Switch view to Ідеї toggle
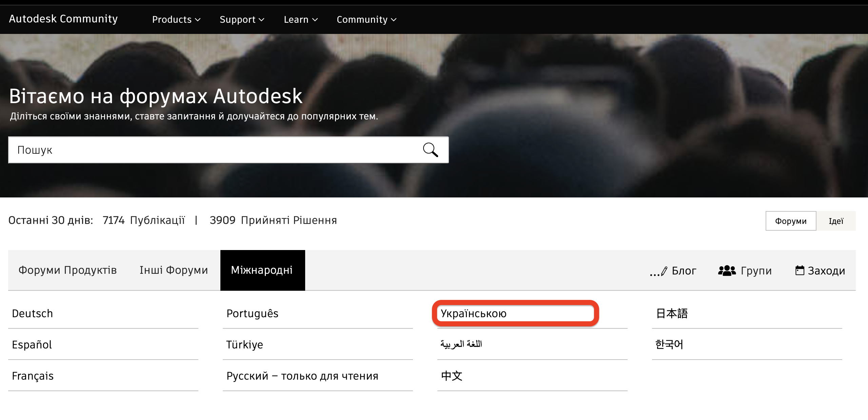 836,221
